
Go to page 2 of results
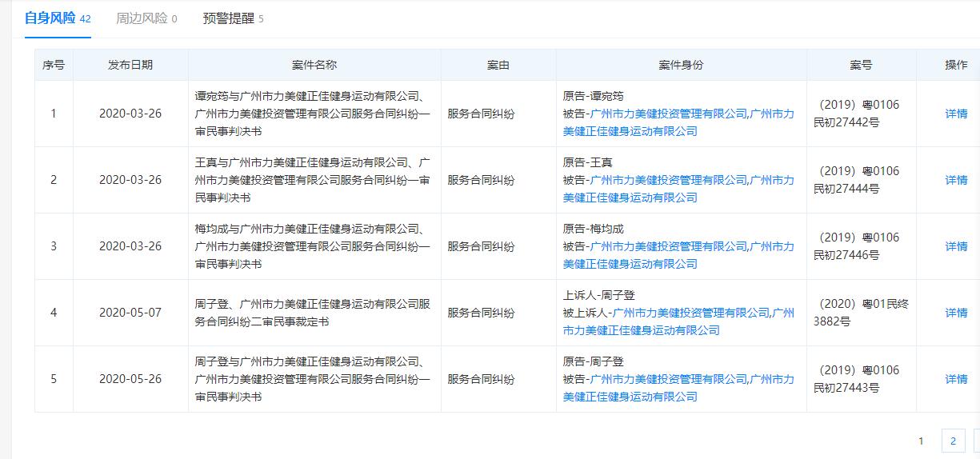click(x=953, y=441)
